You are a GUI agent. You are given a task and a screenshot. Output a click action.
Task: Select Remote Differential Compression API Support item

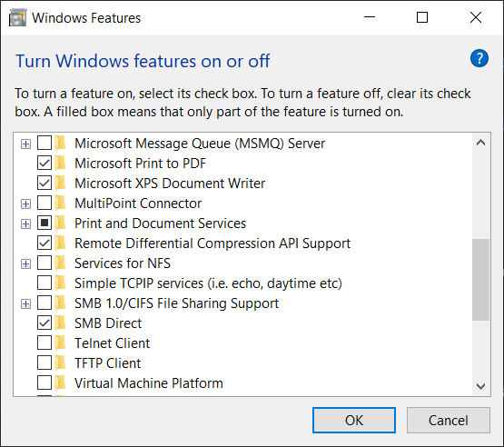(212, 243)
